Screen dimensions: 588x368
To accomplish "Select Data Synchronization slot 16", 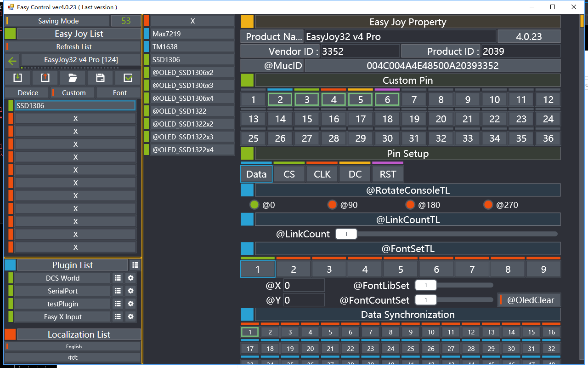I will click(551, 332).
